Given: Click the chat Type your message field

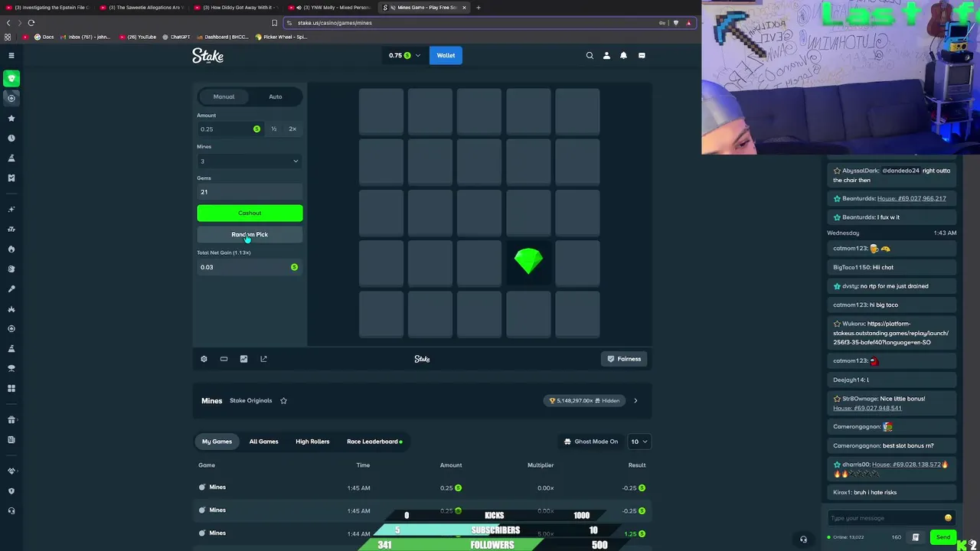Looking at the screenshot, I should pyautogui.click(x=884, y=518).
